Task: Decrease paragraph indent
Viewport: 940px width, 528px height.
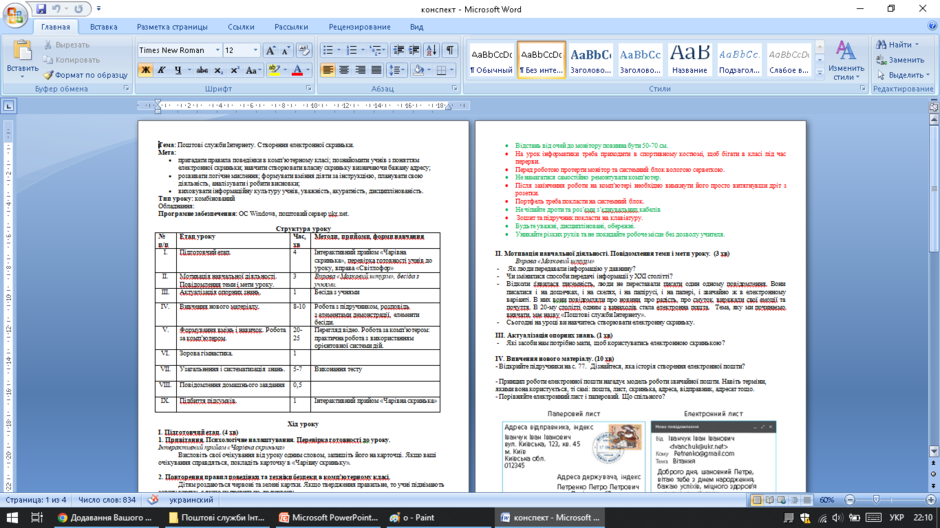Action: (x=398, y=50)
